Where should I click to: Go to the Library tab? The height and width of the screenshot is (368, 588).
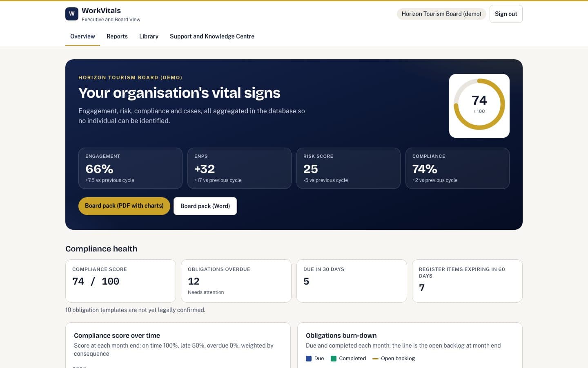click(149, 36)
